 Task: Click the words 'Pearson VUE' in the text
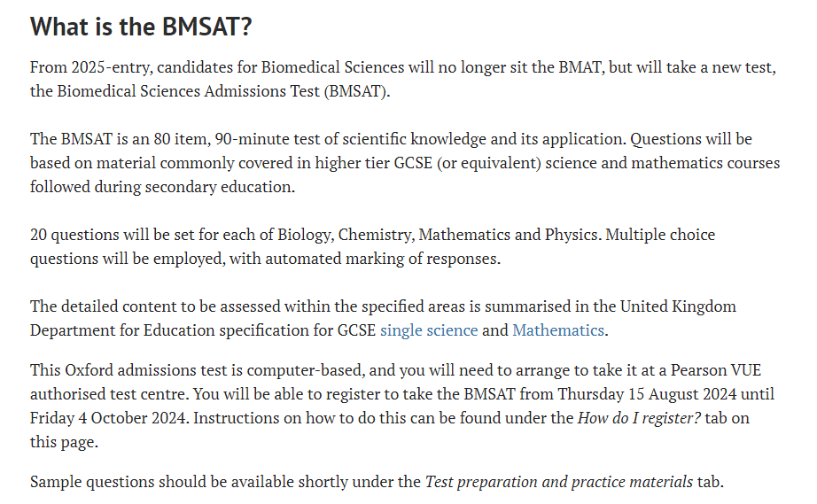coord(715,370)
